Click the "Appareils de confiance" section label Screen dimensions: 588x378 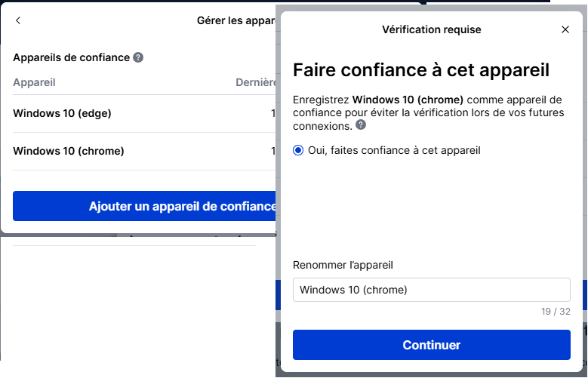coord(71,57)
